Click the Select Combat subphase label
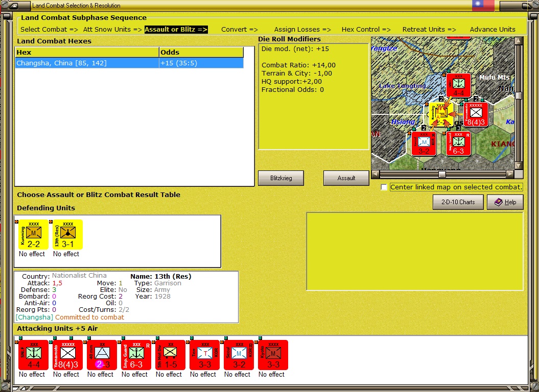 [49, 30]
